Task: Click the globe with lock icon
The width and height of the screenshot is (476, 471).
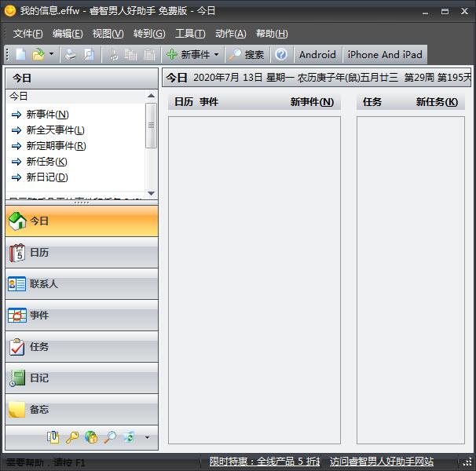Action: tap(91, 437)
